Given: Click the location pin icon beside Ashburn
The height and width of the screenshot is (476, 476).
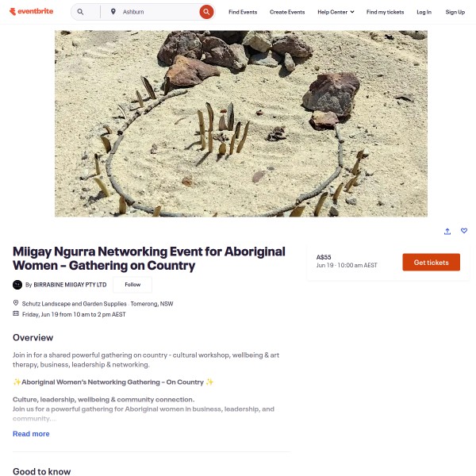Looking at the screenshot, I should point(113,12).
